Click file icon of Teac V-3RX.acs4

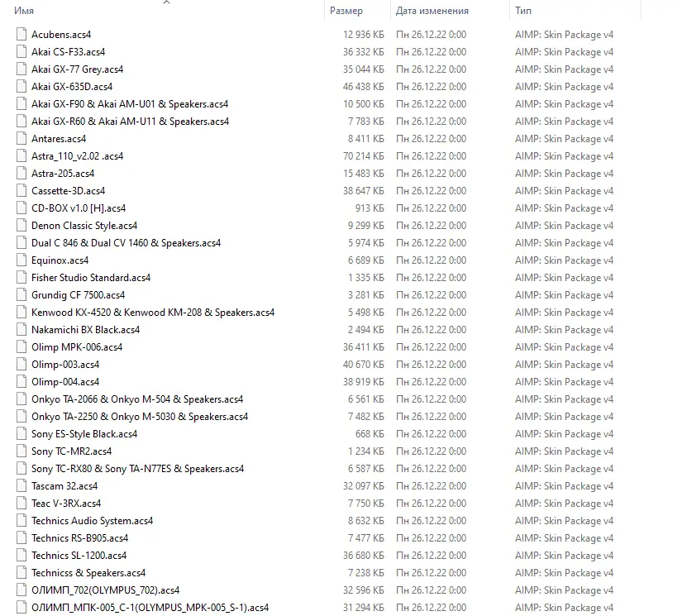click(21, 504)
